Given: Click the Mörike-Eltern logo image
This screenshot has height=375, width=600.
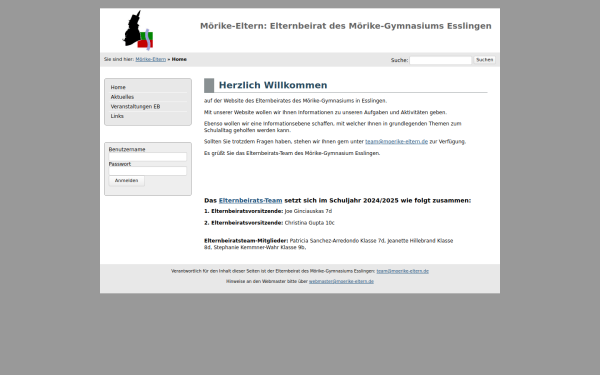Looking at the screenshot, I should coord(138,30).
